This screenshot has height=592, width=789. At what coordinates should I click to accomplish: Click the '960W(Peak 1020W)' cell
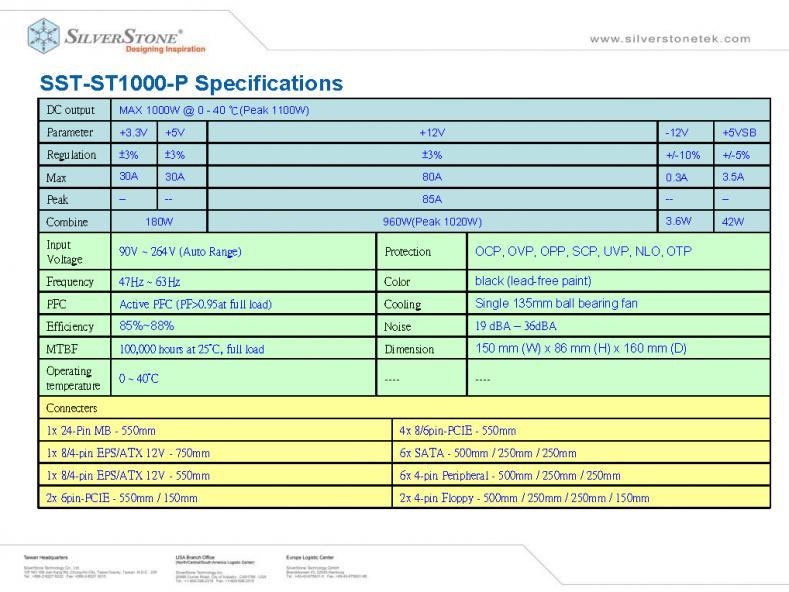(432, 221)
